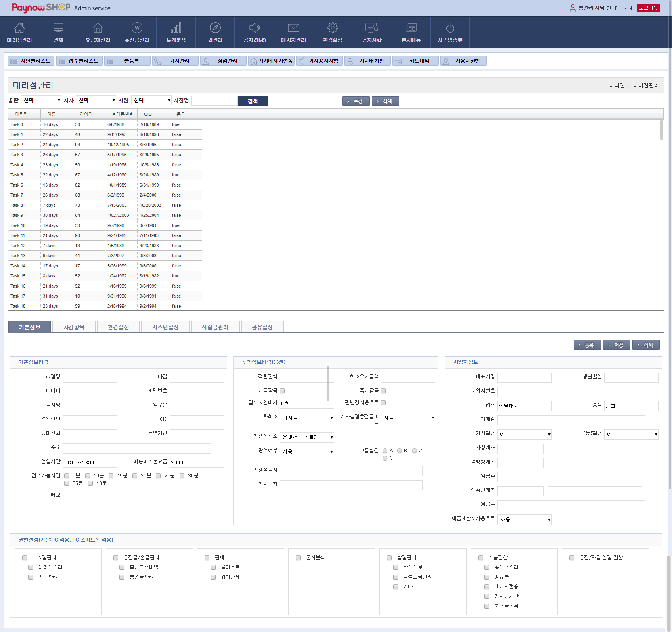Switch to the 시스템설정 tab

[x=165, y=327]
